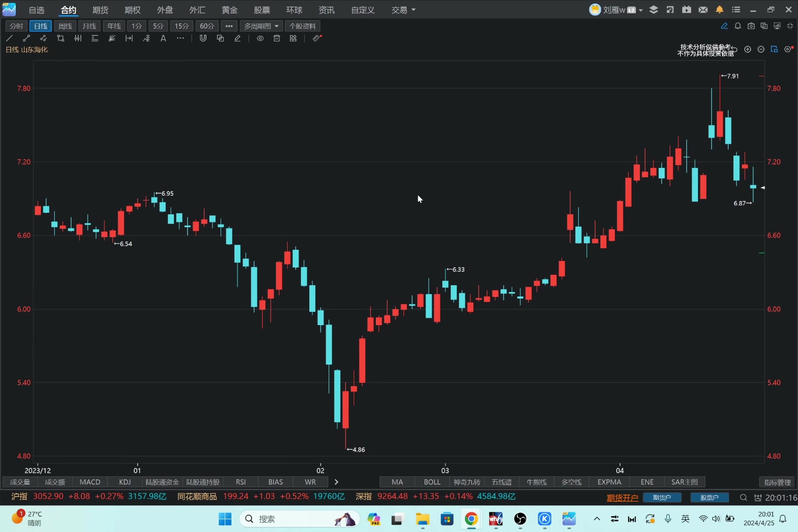Take a chart screenshot with camera icon
The height and width of the screenshot is (532, 798).
click(x=751, y=26)
